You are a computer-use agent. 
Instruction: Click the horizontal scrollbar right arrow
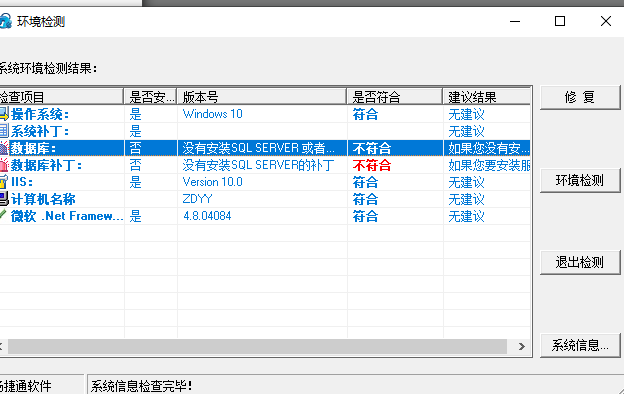(522, 347)
